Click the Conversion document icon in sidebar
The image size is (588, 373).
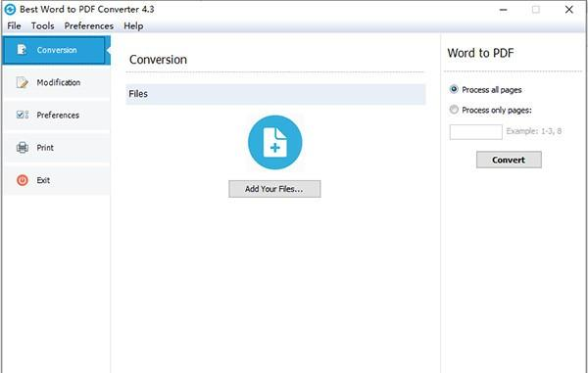[x=22, y=50]
